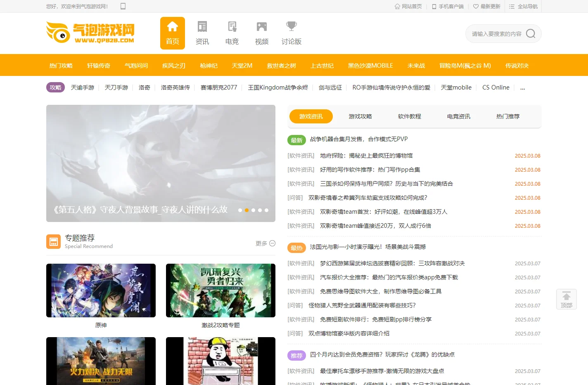The width and height of the screenshot is (588, 385).
Task: Click the 原神 caption text
Action: coord(101,325)
